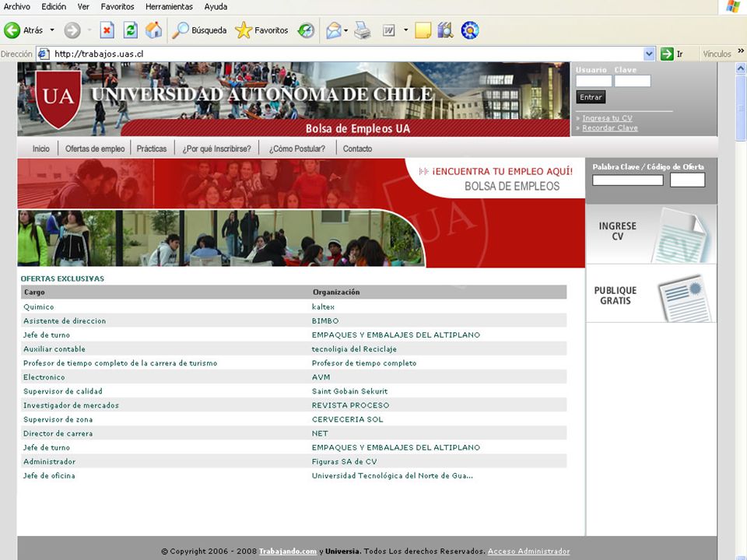Open the Quimico job offer
747x560 pixels.
(39, 306)
